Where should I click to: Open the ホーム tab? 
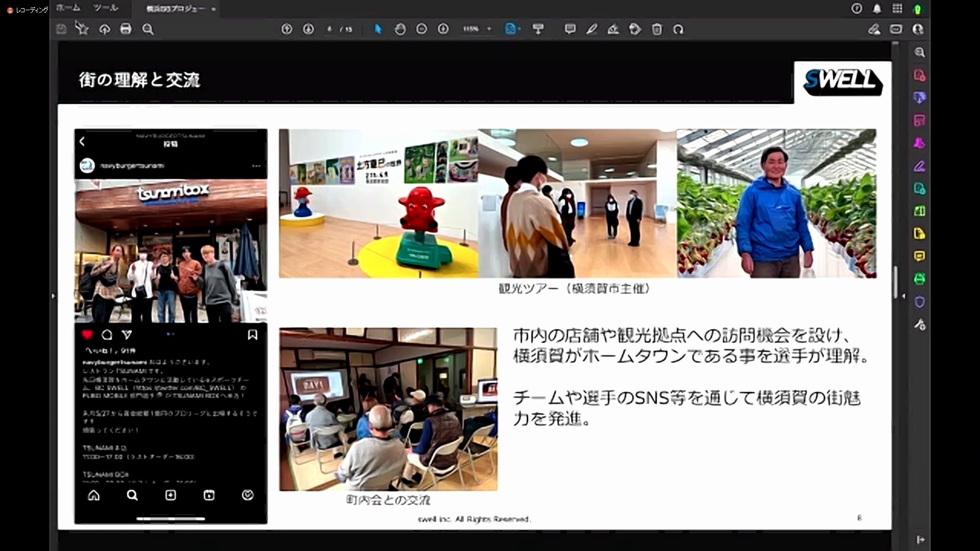[x=68, y=8]
